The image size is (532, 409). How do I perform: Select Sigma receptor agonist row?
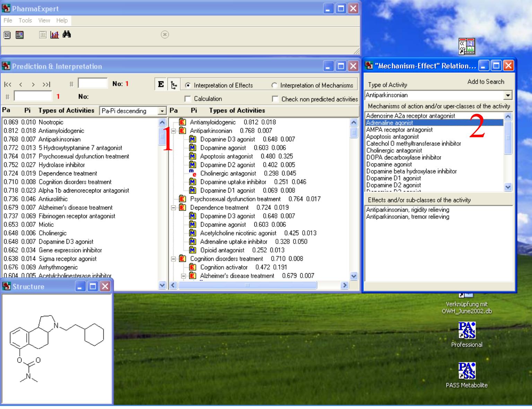pos(80,259)
